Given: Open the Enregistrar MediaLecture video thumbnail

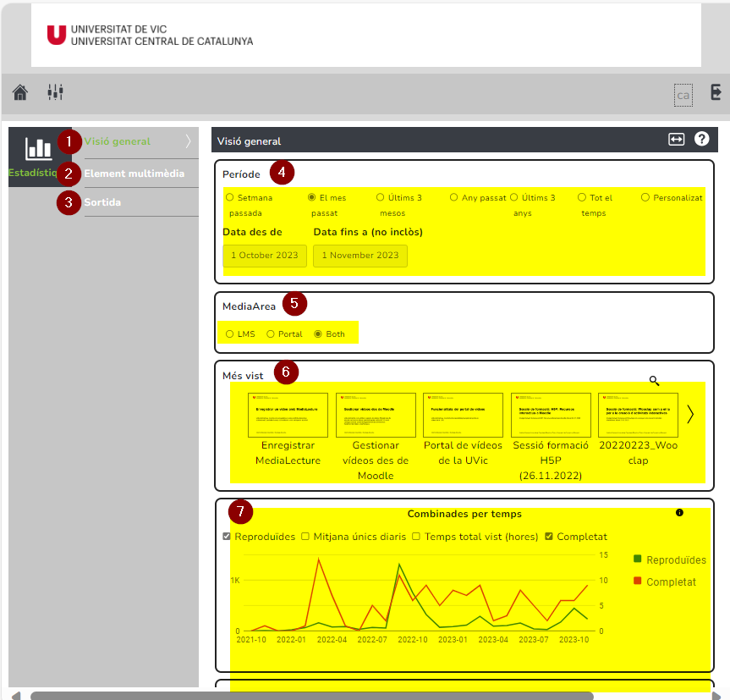Looking at the screenshot, I should 288,415.
